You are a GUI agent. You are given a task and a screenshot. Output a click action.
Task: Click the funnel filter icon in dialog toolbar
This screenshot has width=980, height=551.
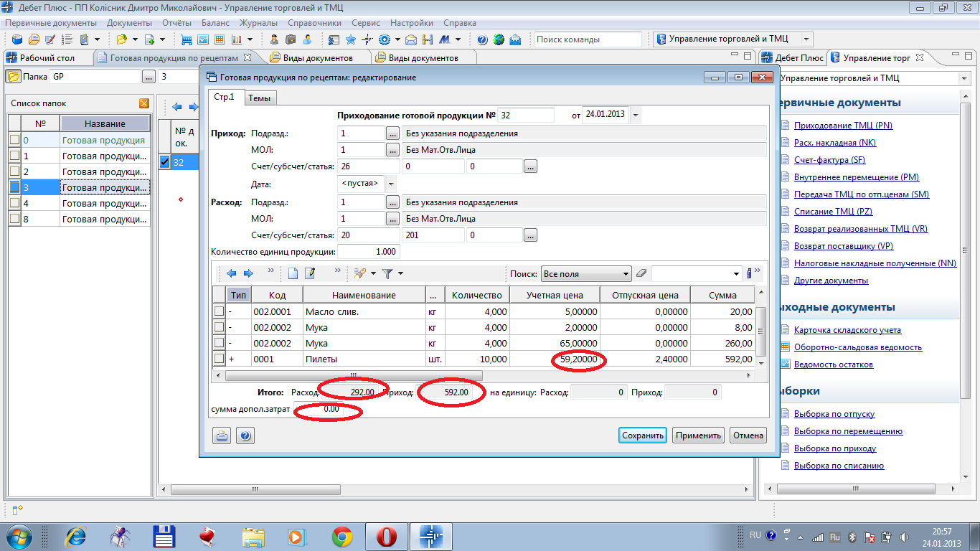[x=387, y=273]
